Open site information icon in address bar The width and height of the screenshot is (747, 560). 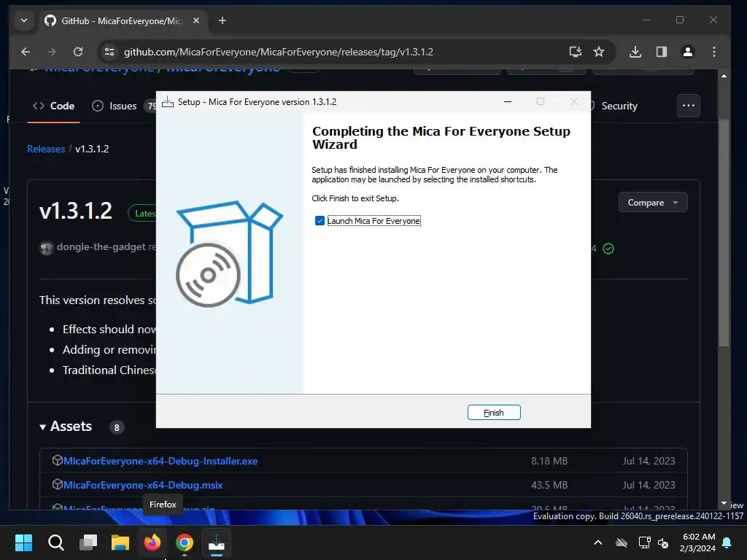coord(109,52)
